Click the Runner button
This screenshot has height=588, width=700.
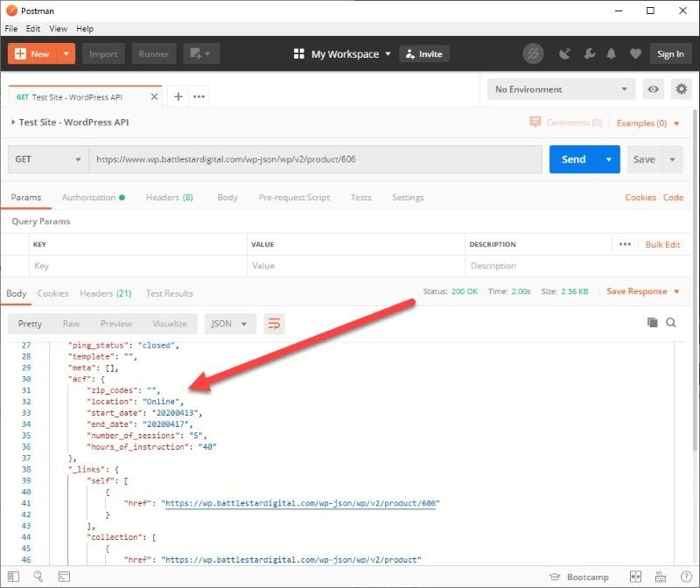click(x=154, y=53)
